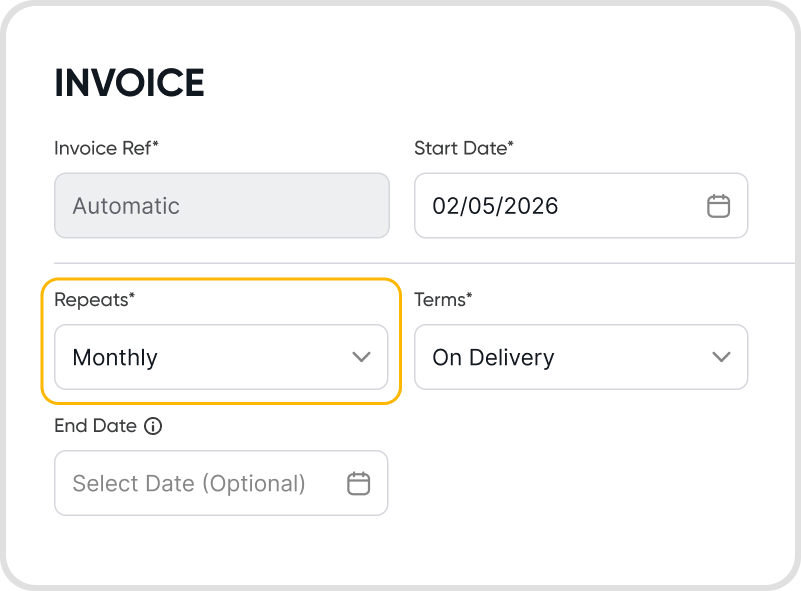Click the Start Date label
801x591 pixels.
pyautogui.click(x=463, y=148)
